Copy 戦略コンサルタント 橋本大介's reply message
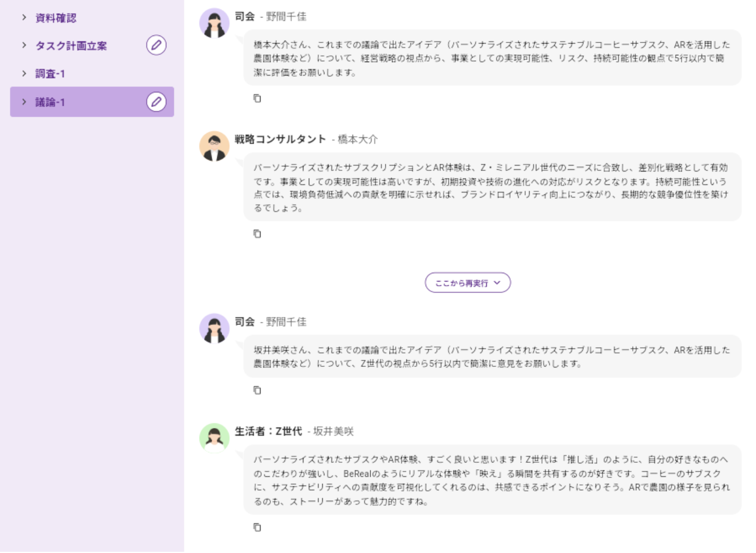 click(257, 234)
